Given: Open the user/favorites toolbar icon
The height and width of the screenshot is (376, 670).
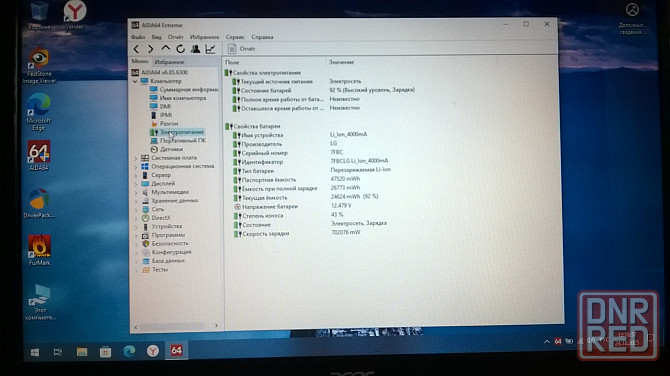Looking at the screenshot, I should tap(195, 49).
